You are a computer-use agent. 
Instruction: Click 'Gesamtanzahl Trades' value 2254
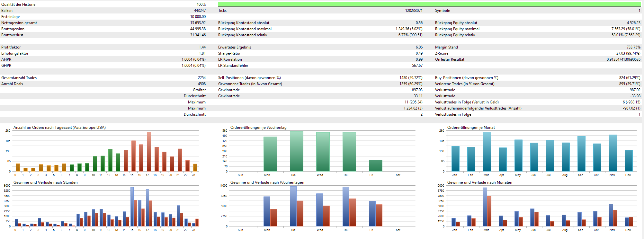[201, 78]
